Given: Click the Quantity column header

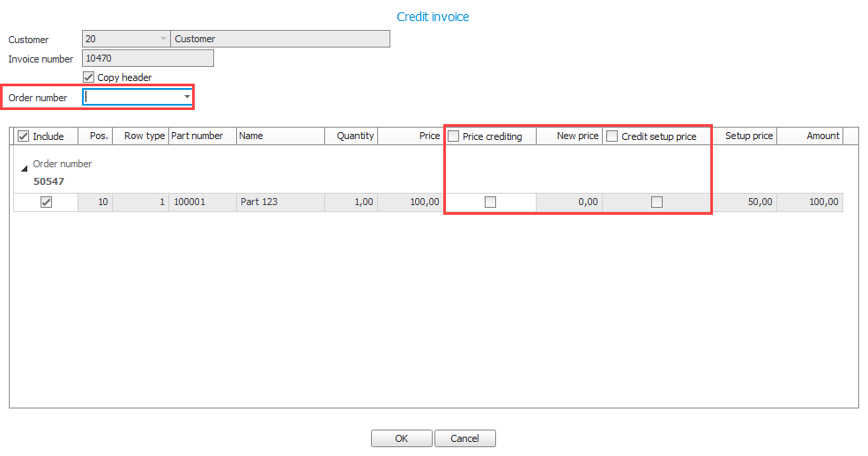Looking at the screenshot, I should (352, 136).
